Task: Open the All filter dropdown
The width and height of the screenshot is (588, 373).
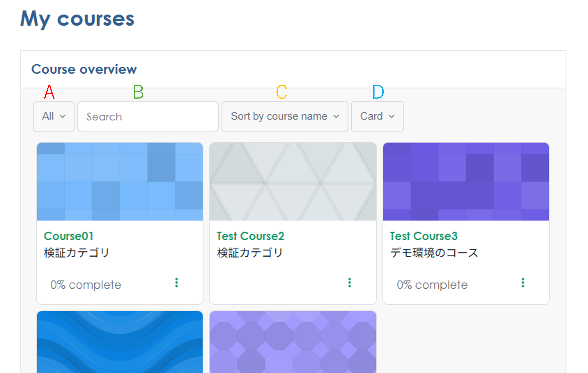Action: point(54,116)
